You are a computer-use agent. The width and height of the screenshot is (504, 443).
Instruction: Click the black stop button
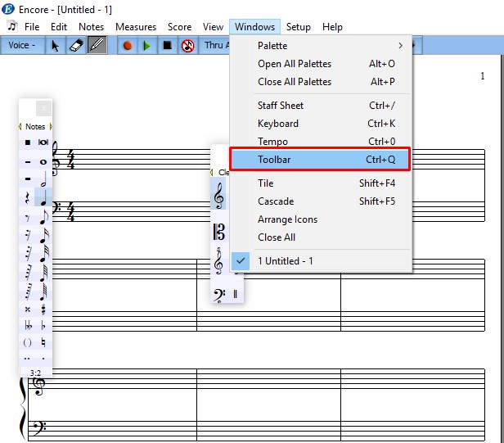tap(168, 45)
